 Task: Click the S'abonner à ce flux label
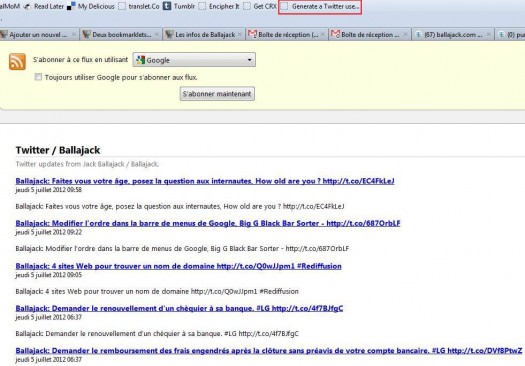coord(80,60)
